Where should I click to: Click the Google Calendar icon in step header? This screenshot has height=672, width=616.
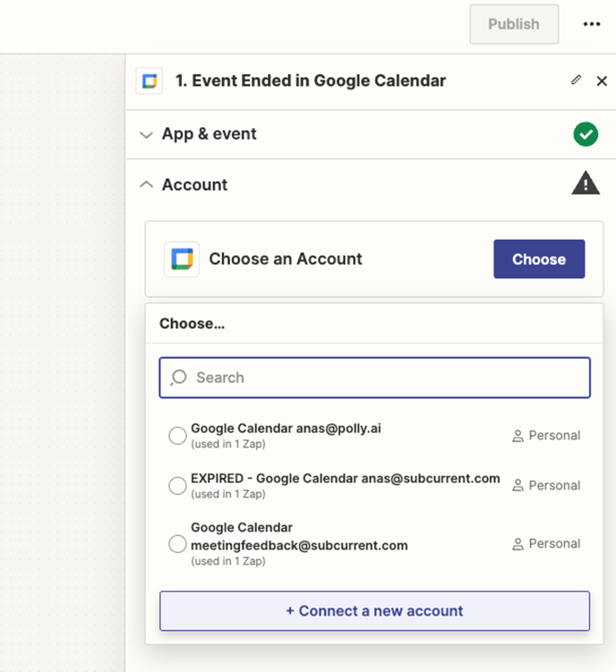coord(150,81)
